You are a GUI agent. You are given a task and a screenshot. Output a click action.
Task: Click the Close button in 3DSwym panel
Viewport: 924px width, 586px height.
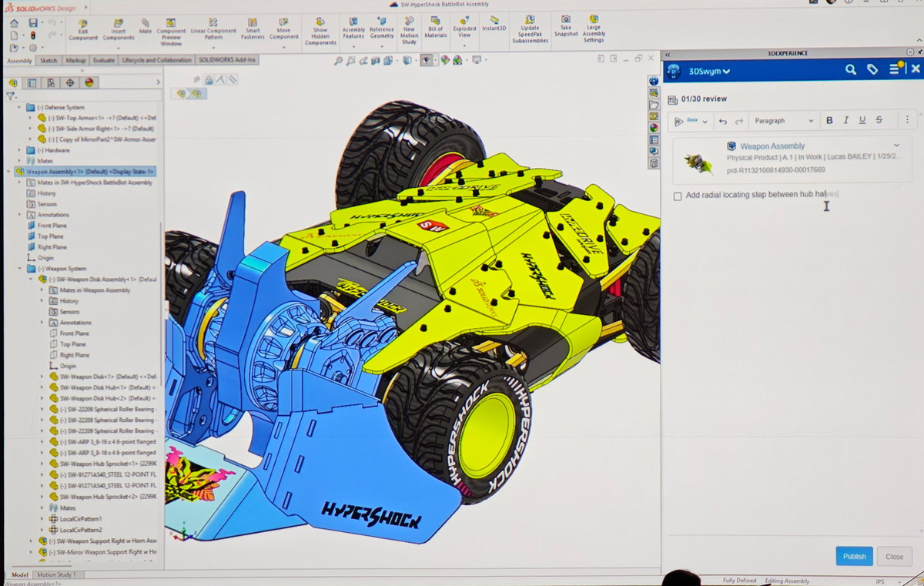(894, 556)
